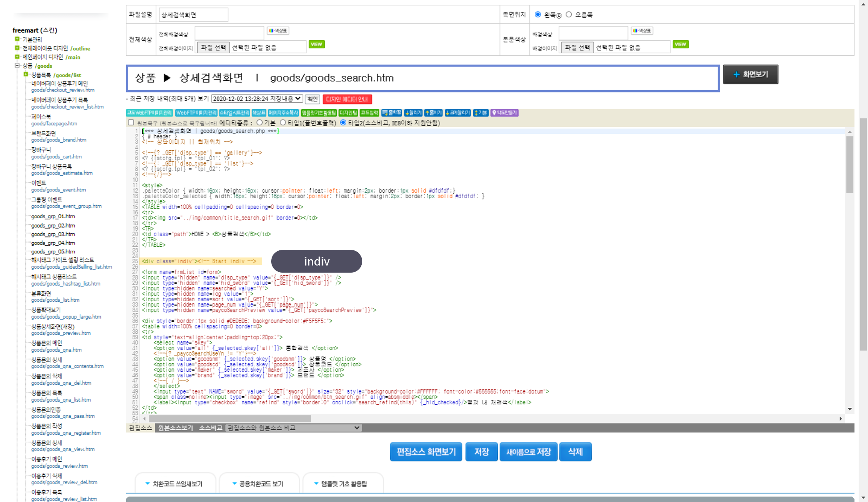Click green VIEW button for 전체배경이미지
The width and height of the screenshot is (868, 502).
click(x=316, y=44)
